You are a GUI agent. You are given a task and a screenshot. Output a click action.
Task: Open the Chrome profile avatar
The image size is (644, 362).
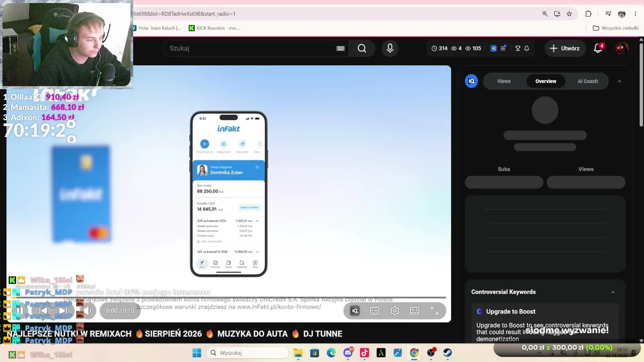pyautogui.click(x=622, y=14)
